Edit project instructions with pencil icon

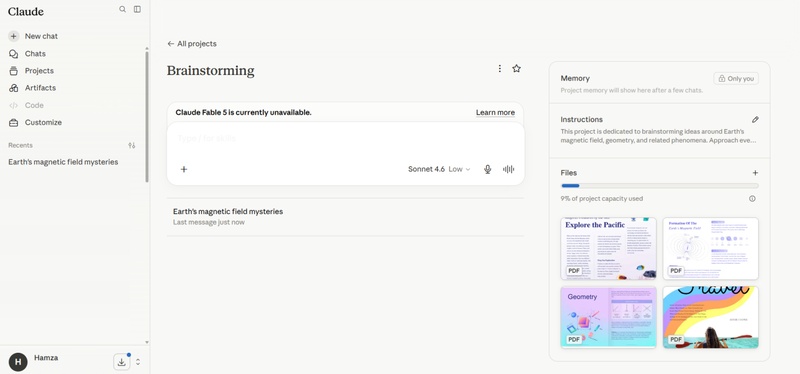tap(755, 119)
